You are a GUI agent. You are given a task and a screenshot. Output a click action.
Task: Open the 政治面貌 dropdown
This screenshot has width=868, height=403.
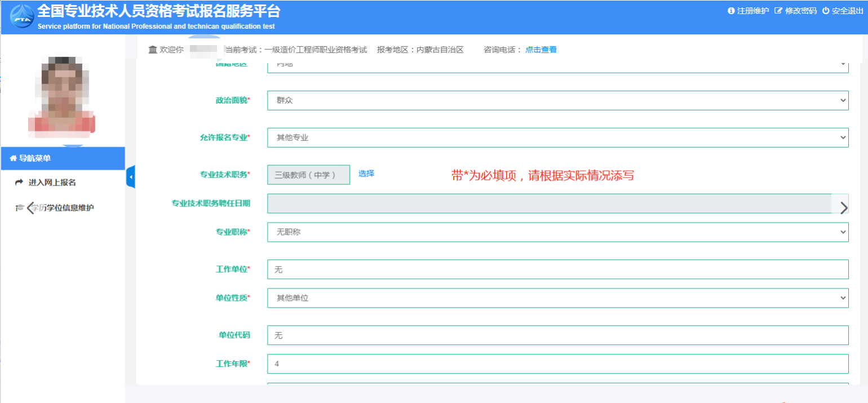[x=557, y=101]
